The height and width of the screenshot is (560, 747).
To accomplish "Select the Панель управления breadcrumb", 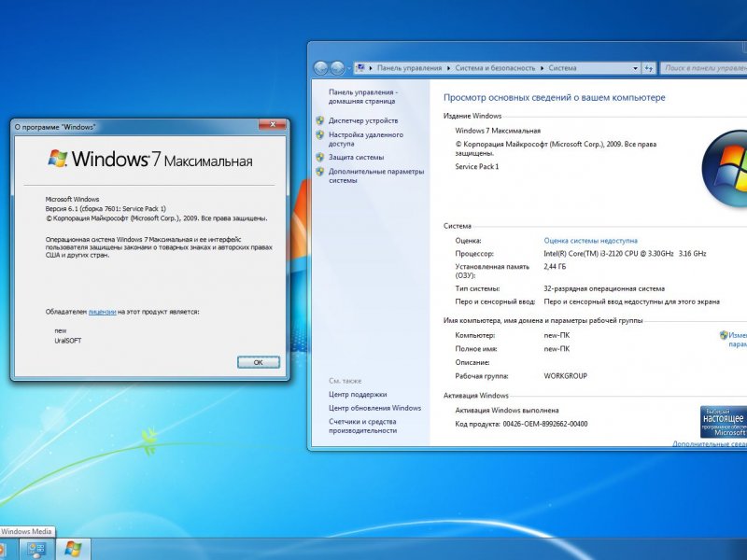I will 409,68.
